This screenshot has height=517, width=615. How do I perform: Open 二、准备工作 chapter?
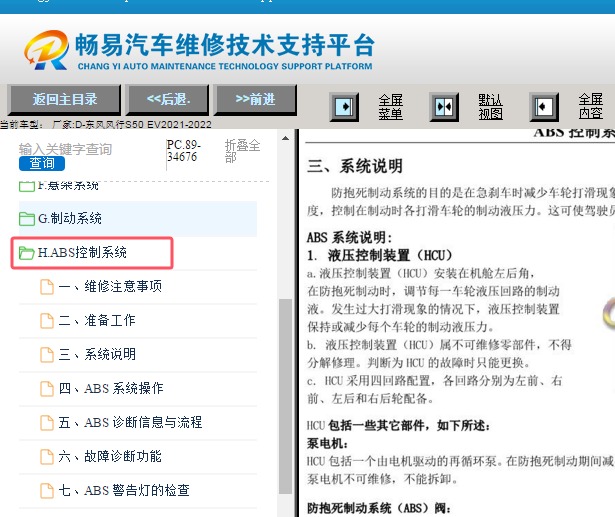(96, 320)
